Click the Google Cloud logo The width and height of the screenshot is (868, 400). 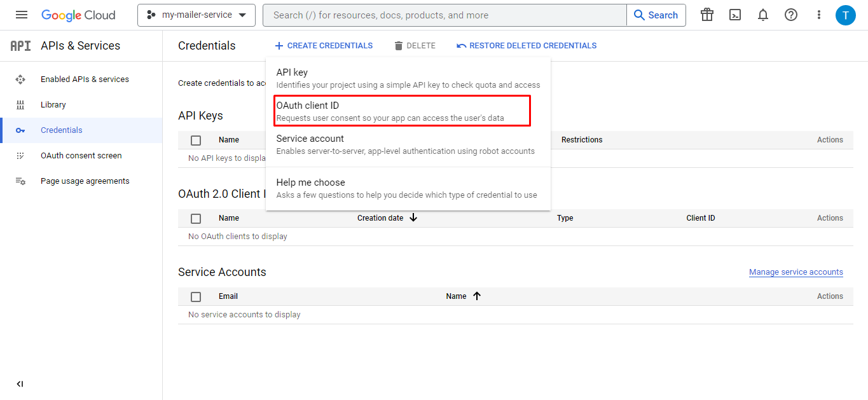coord(78,14)
